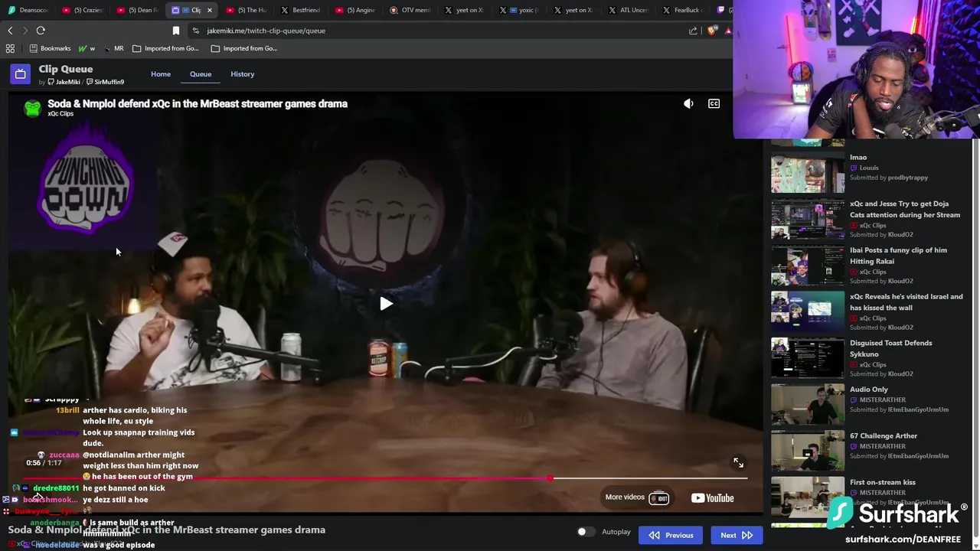980x551 pixels.
Task: Open second 'Imported from Go...' bookmark folder
Action: [x=244, y=48]
